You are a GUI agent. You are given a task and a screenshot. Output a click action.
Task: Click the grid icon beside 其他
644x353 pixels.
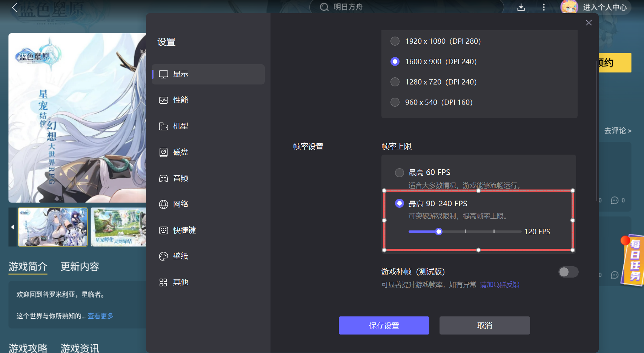coord(163,282)
